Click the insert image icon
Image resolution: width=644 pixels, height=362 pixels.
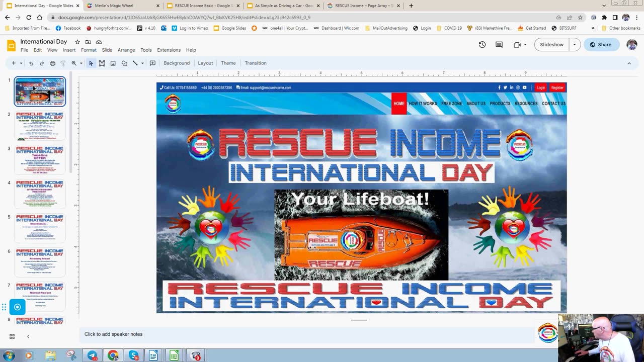pos(113,63)
